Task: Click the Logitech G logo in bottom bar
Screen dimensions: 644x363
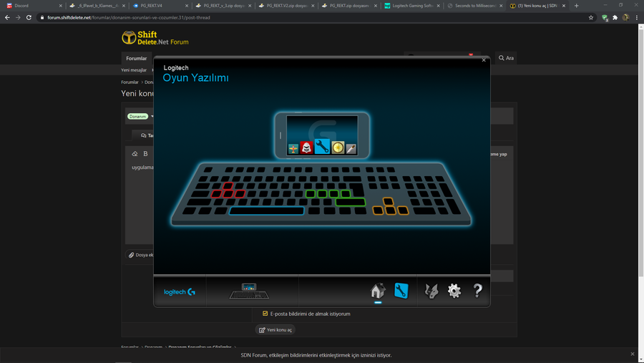Action: tap(180, 292)
